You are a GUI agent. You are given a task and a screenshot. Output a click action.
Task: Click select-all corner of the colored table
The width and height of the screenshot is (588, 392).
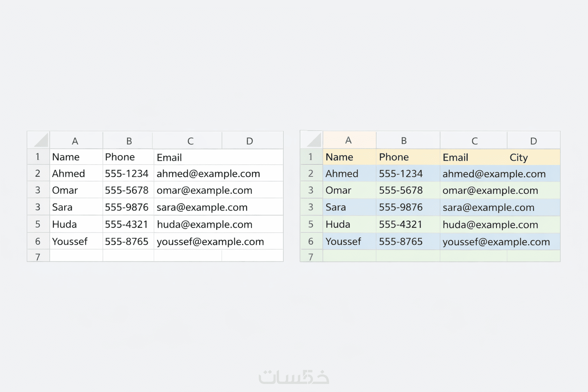coord(312,140)
